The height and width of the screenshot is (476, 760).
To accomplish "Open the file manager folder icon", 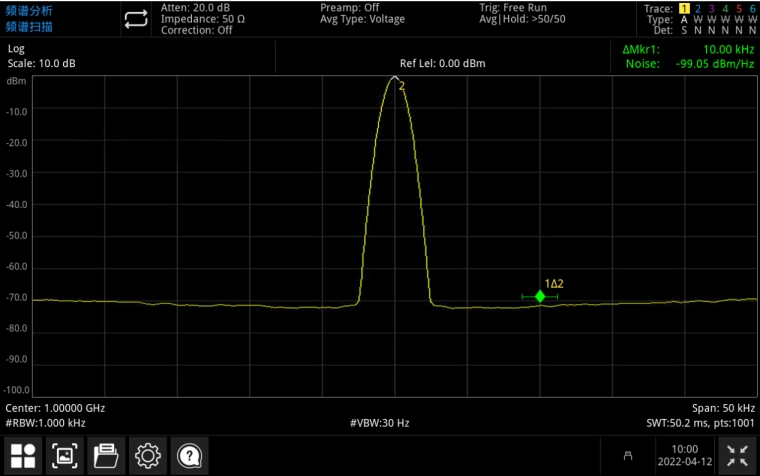I will (106, 456).
